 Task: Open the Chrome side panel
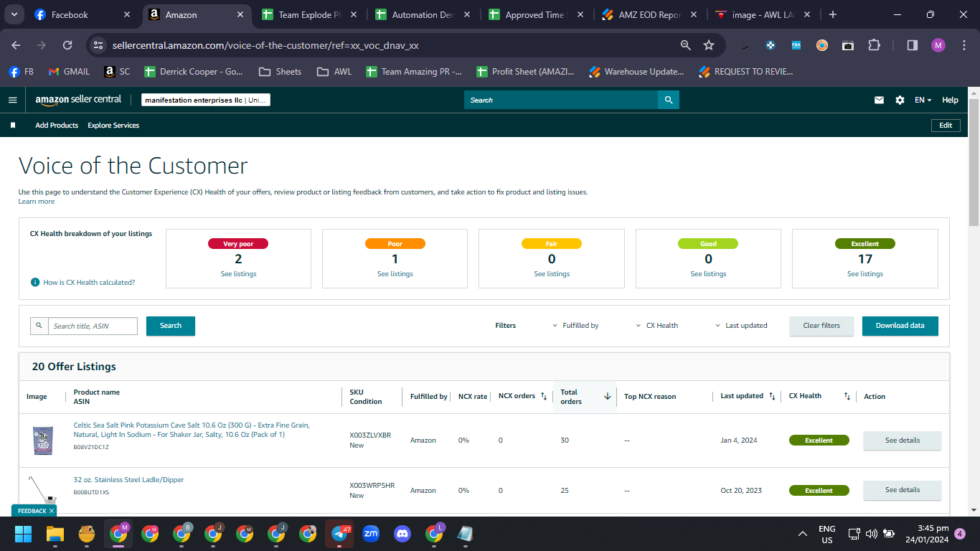tap(913, 45)
